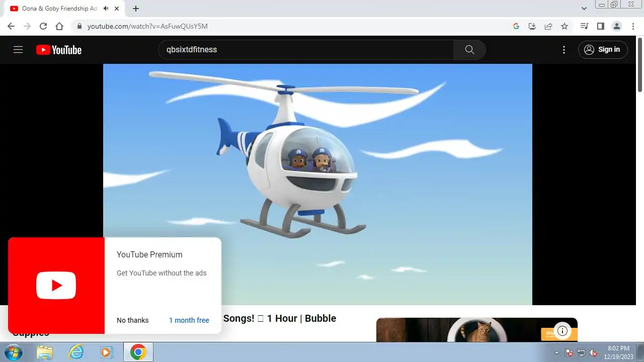The width and height of the screenshot is (644, 362).
Task: Open YouTube settings three-dot menu
Action: click(564, 50)
